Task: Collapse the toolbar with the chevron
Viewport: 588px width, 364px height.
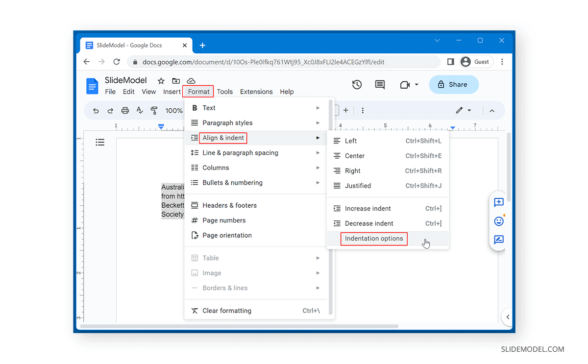Action: coord(492,110)
